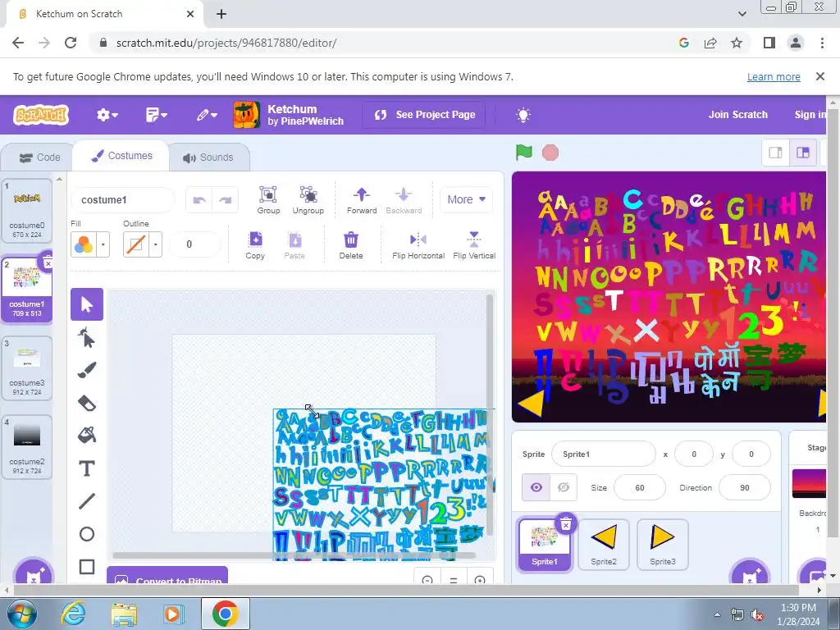Screen dimensions: 840x630
Task: Click the costume name field
Action: pyautogui.click(x=123, y=200)
